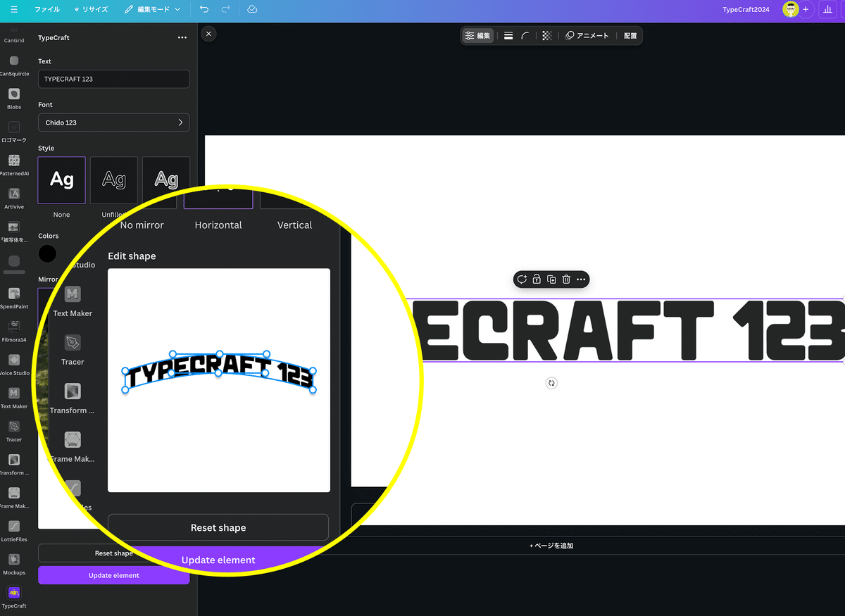Click Reset shape below the preview
This screenshot has width=845, height=616.
tap(218, 527)
